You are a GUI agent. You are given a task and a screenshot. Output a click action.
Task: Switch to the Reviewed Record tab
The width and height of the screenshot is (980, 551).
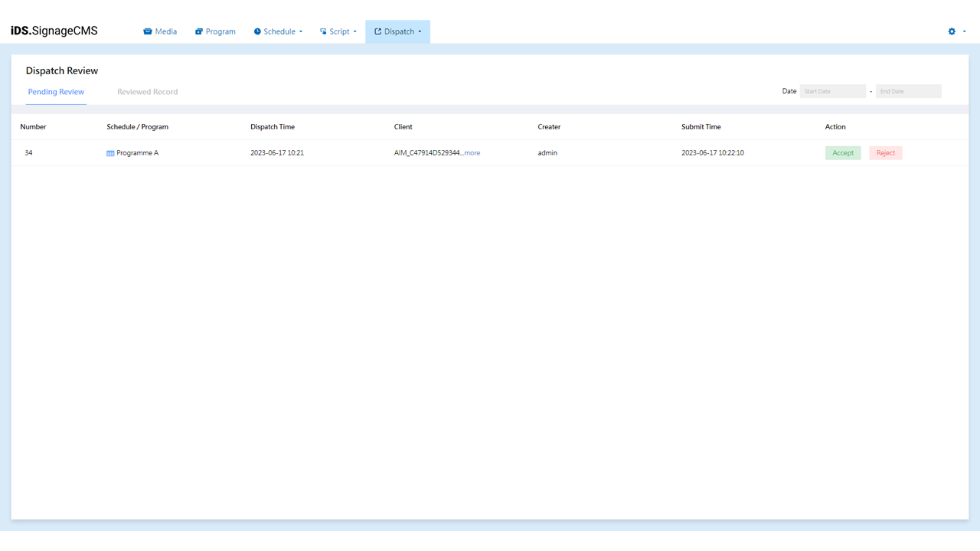coord(147,92)
